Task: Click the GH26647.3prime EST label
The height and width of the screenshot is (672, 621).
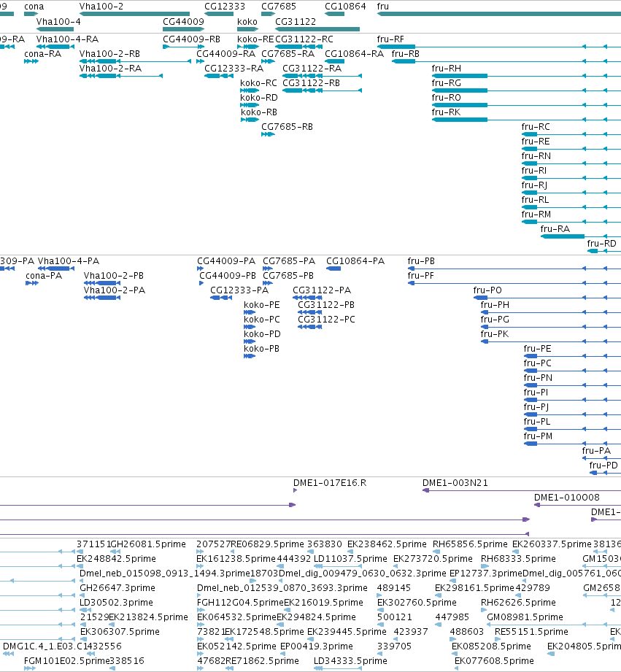Action: coord(117,587)
